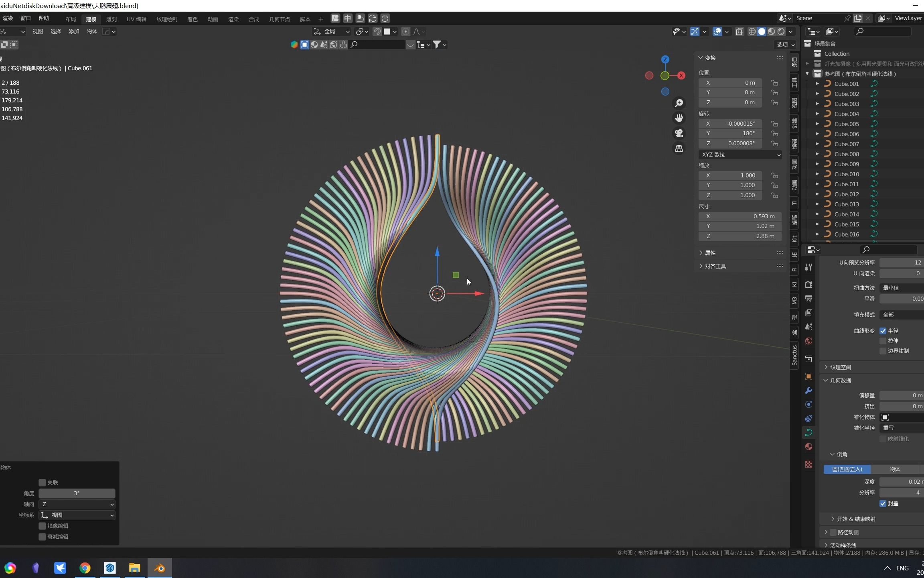The height and width of the screenshot is (578, 924).
Task: Open the 轴向 Z dropdown
Action: pyautogui.click(x=77, y=504)
